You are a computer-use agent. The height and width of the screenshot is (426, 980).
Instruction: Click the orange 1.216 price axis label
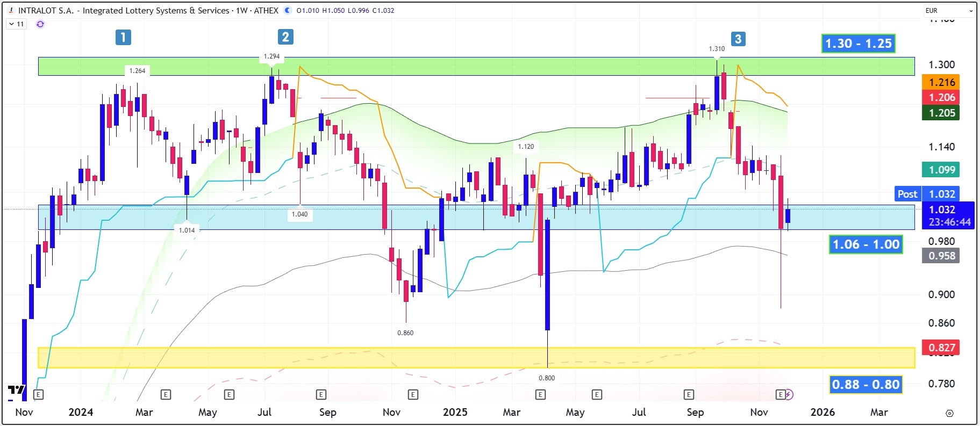pos(942,82)
